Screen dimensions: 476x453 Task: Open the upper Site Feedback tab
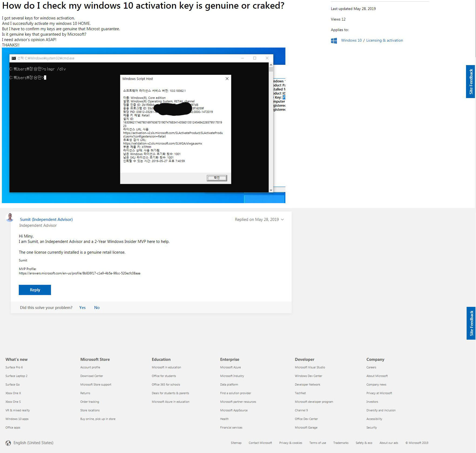[x=471, y=82]
